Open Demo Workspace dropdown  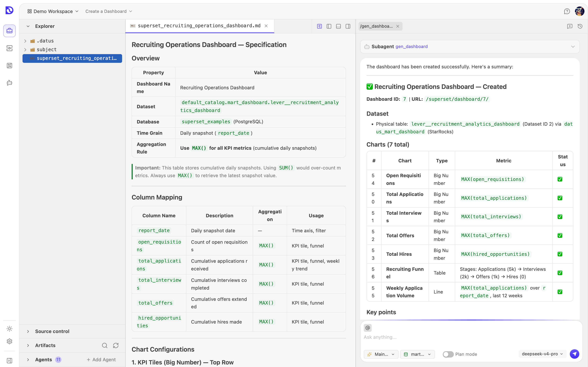(x=53, y=11)
